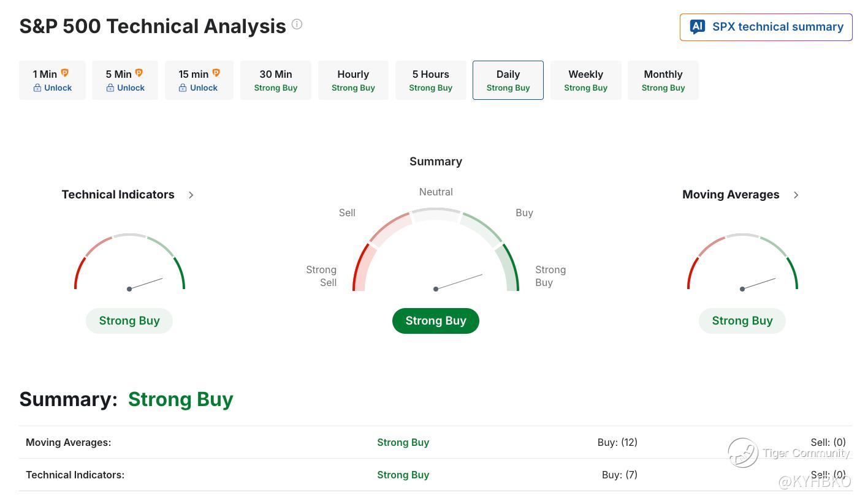The image size is (868, 501).
Task: Switch to the 30 Min timeframe tab
Action: [276, 80]
